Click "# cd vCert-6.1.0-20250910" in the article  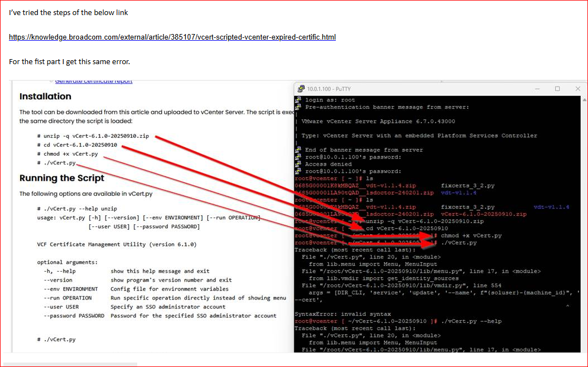coord(77,144)
